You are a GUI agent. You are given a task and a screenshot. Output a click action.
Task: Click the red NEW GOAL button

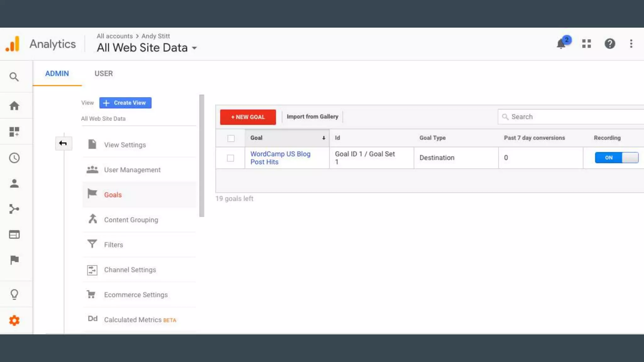point(248,117)
